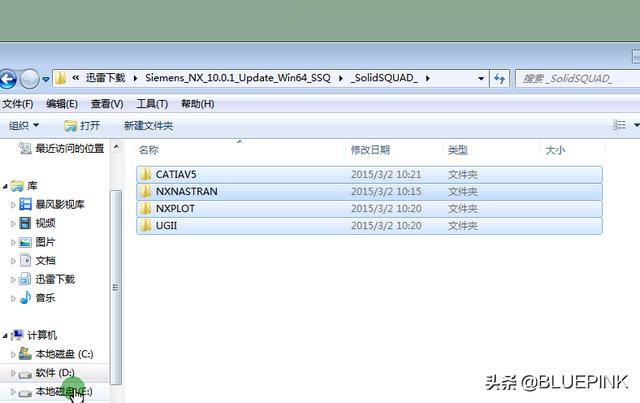
Task: Select the 暴风影视库 library icon
Action: [x=25, y=204]
